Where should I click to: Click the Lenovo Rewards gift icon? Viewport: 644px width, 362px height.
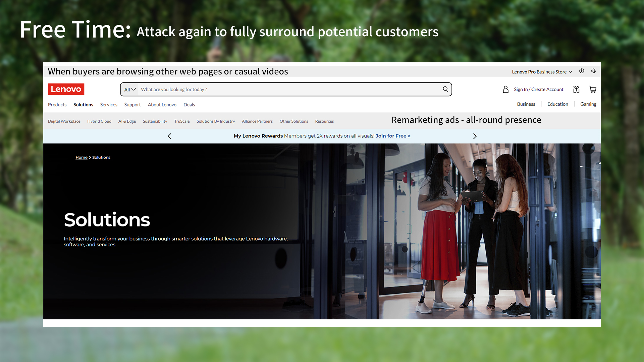pos(576,89)
